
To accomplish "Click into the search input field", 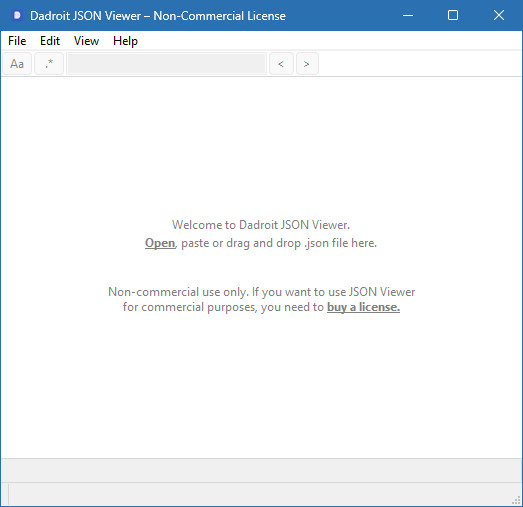I will pos(166,63).
